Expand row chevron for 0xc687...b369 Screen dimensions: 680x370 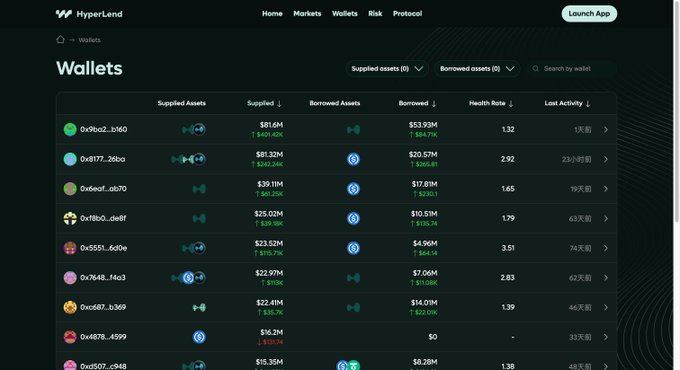pyautogui.click(x=606, y=308)
